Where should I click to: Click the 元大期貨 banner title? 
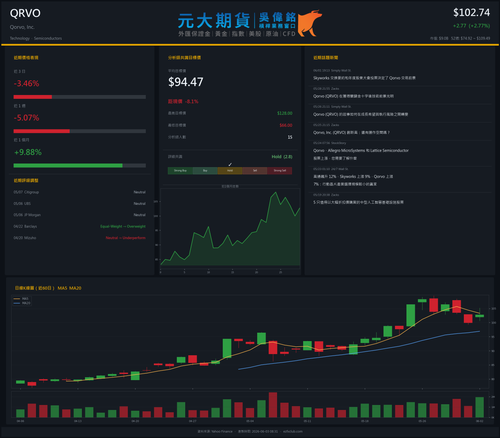(x=214, y=21)
